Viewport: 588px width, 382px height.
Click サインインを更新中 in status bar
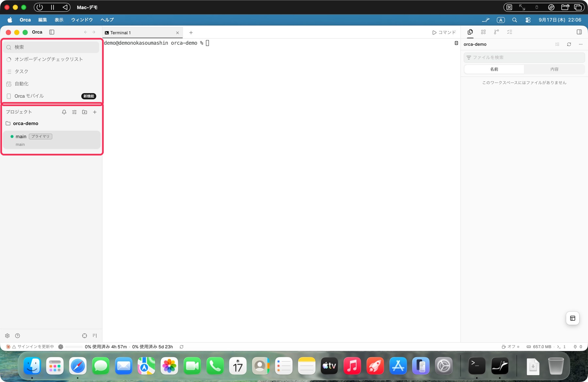click(36, 347)
